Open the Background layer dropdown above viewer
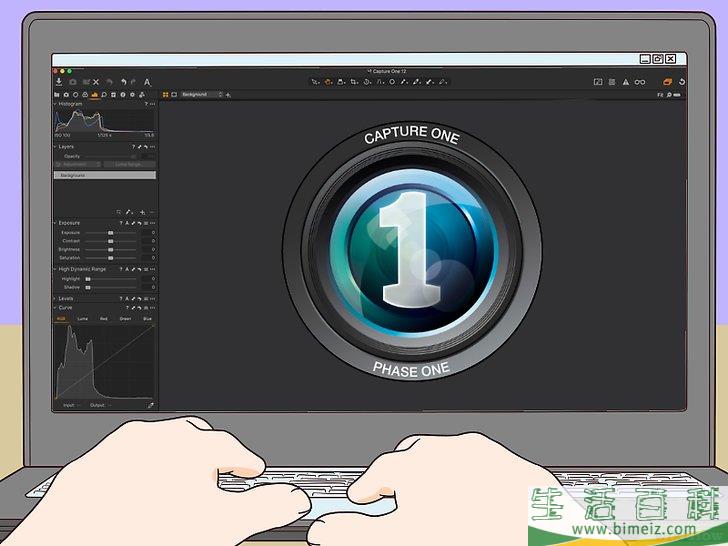This screenshot has height=546, width=728. pos(202,95)
